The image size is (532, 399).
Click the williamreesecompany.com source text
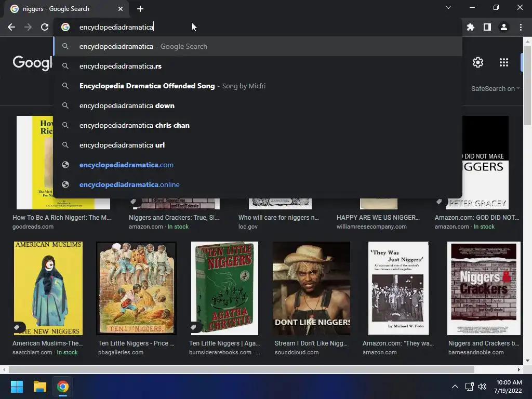371,227
